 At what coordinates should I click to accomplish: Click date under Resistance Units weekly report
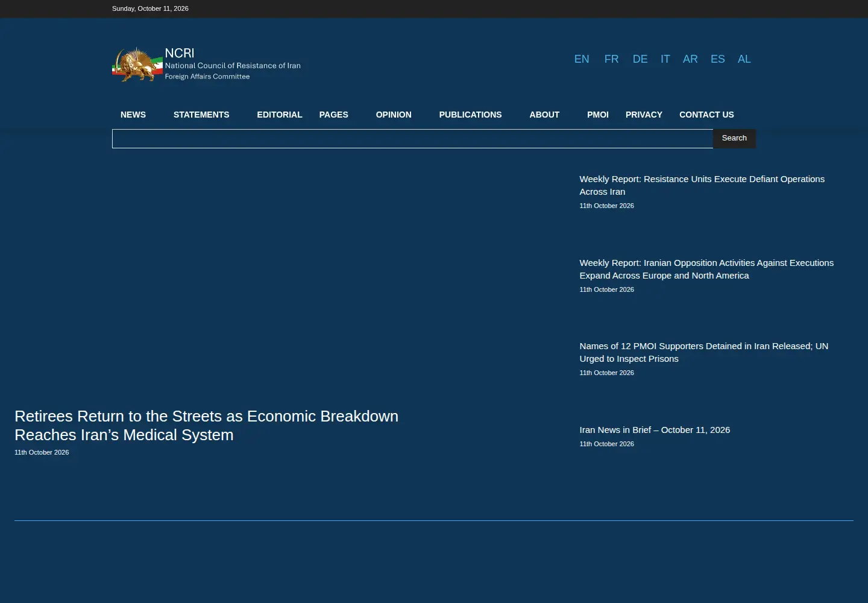coord(607,206)
